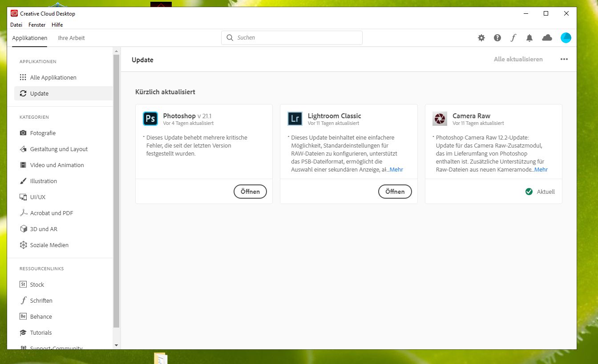Image resolution: width=598 pixels, height=364 pixels.
Task: Click "Vor 4 Tagen aktualisiert" text
Action: coord(188,123)
